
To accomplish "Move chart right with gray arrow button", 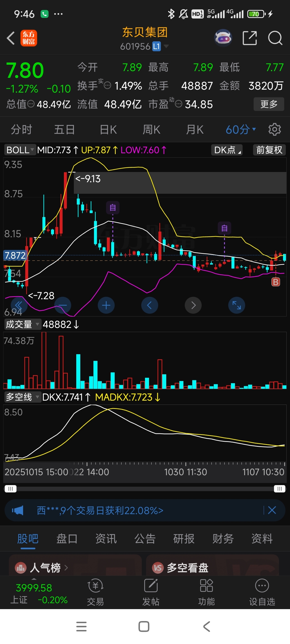I will tap(193, 305).
